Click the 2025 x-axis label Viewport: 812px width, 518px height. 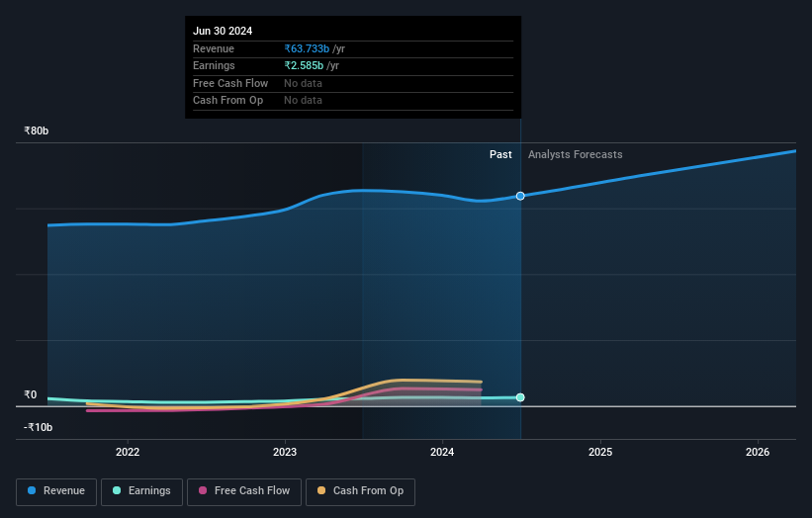click(600, 452)
